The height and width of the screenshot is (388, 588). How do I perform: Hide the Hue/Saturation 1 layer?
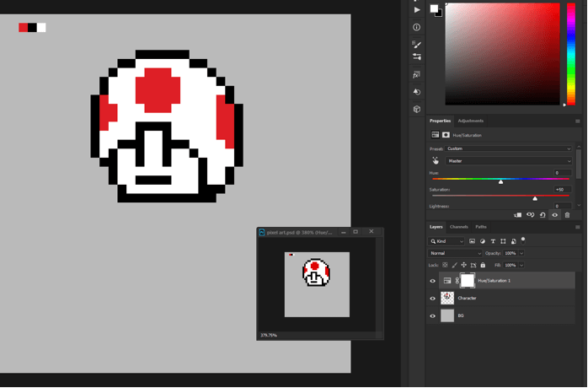pos(432,281)
